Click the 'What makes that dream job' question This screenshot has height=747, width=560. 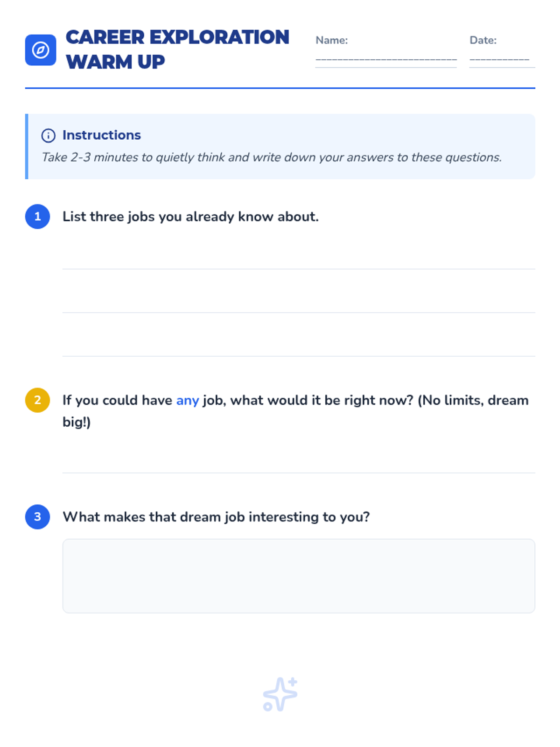(216, 517)
